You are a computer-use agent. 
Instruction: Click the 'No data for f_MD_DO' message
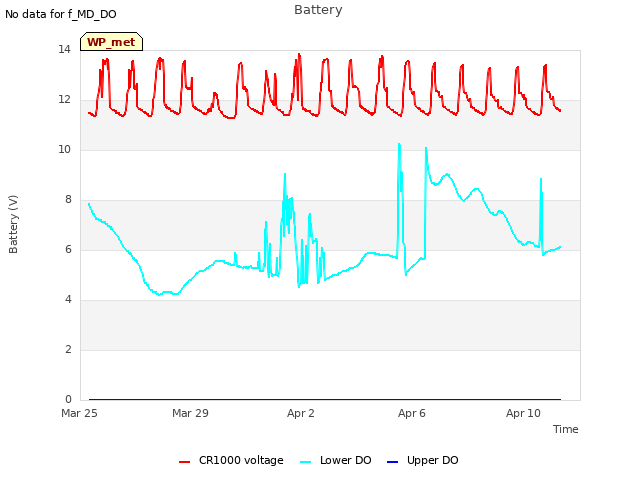[x=61, y=14]
